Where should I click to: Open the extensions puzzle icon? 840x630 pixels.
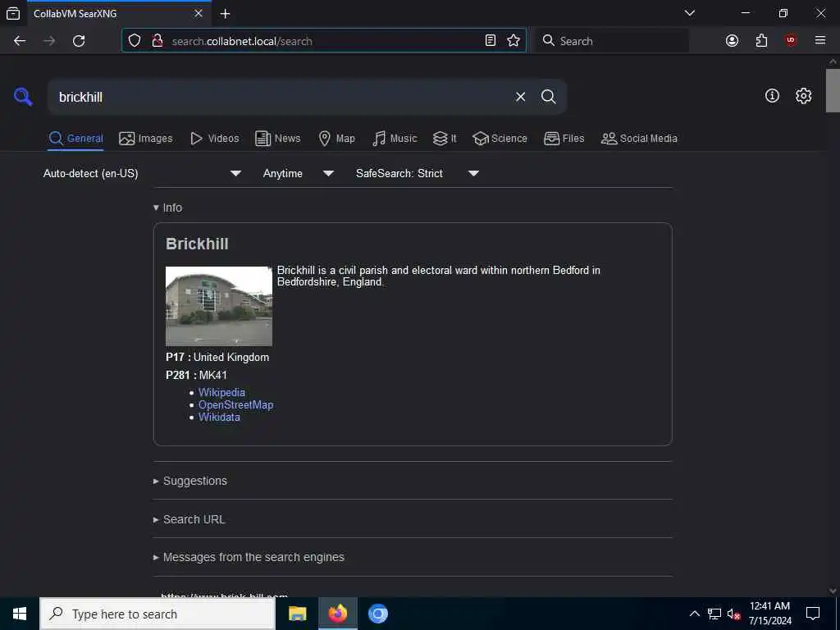[761, 41]
